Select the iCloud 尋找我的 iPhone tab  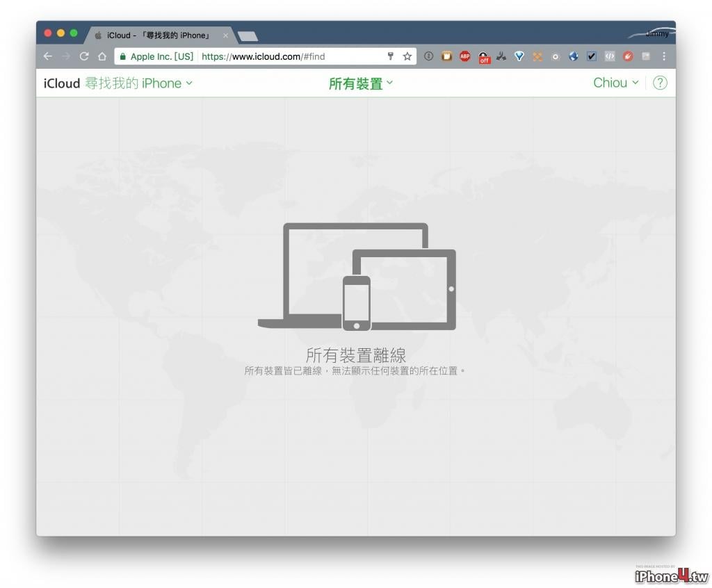pos(159,35)
